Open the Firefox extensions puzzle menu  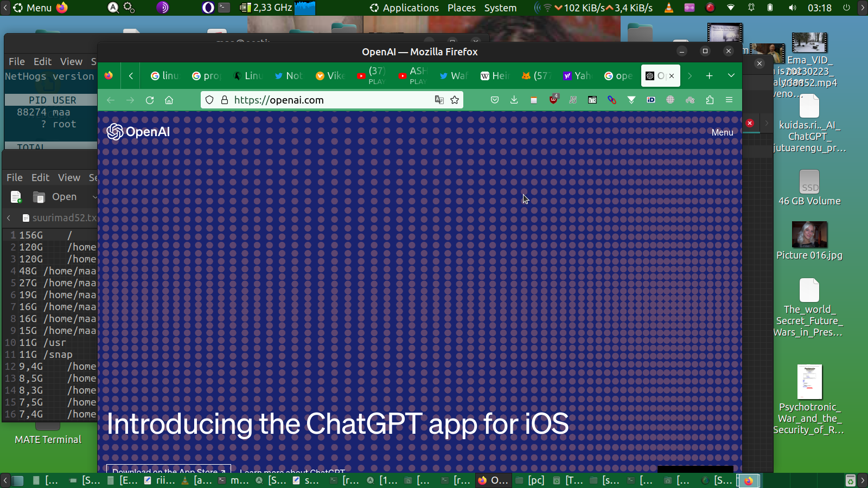coord(710,100)
